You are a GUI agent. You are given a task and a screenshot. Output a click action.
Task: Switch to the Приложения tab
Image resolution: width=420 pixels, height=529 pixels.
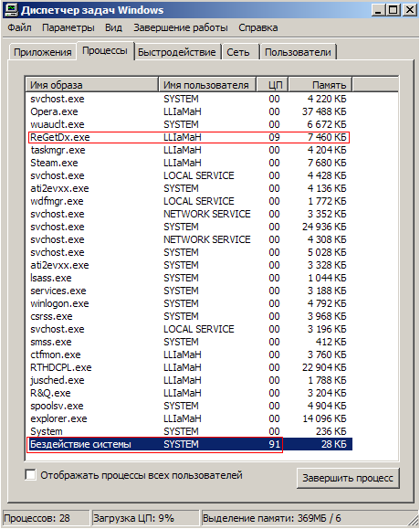[x=43, y=52]
